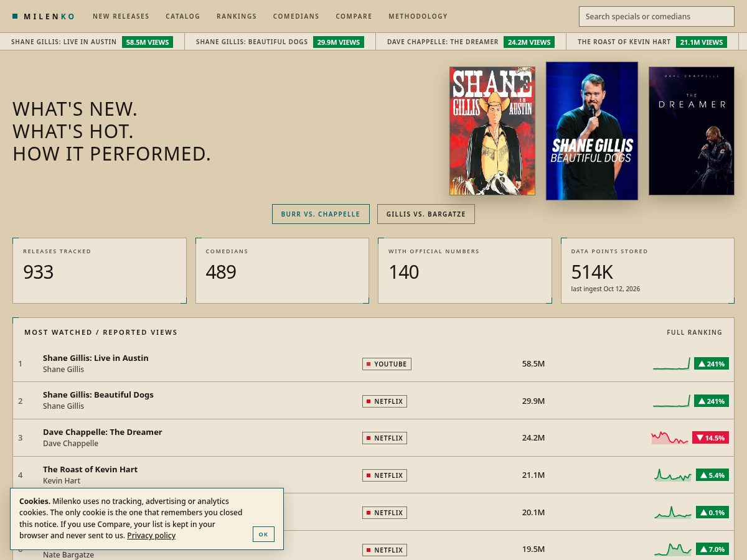Click the 0.1% growth badge

[712, 513]
